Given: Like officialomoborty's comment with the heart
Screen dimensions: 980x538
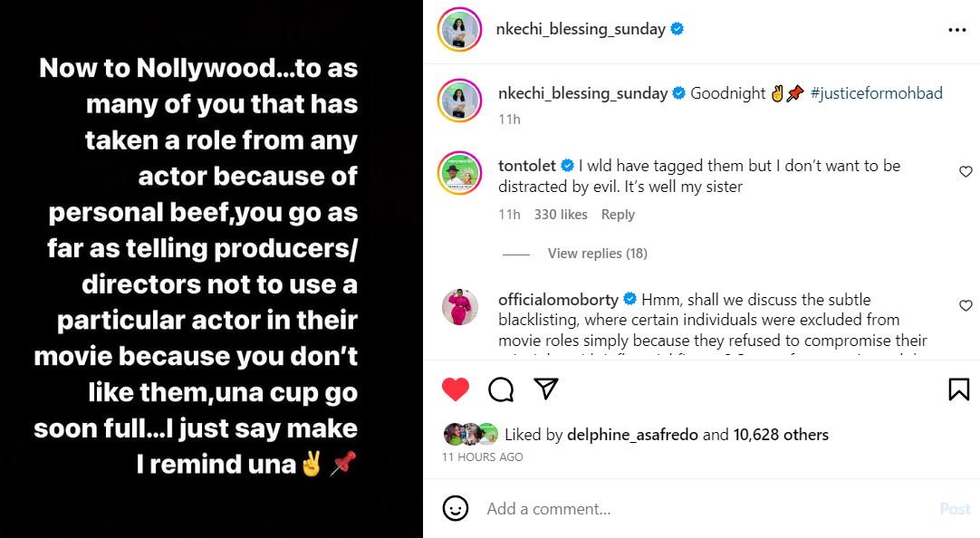Looking at the screenshot, I should (966, 306).
